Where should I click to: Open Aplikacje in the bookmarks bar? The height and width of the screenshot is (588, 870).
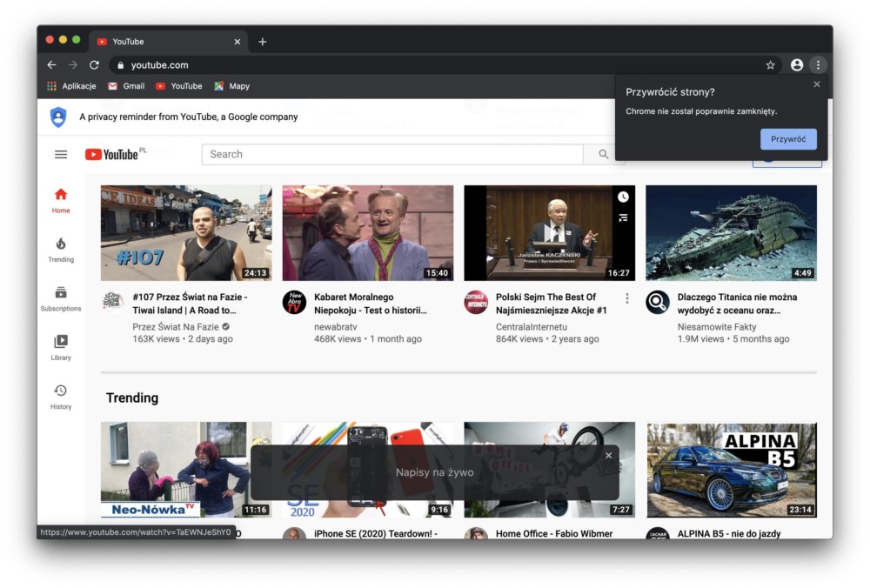(x=71, y=86)
